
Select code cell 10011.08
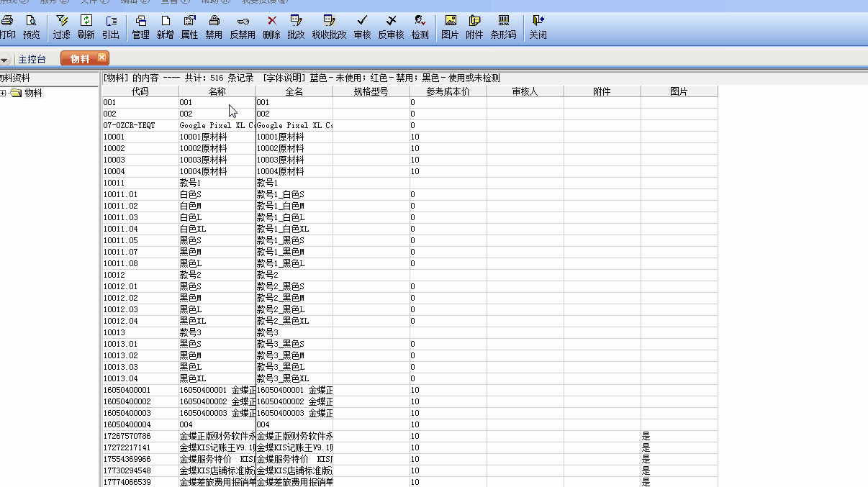coord(140,263)
